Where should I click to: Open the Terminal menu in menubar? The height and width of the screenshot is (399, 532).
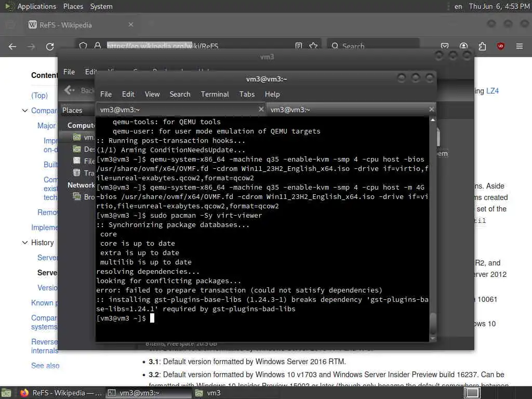215,95
